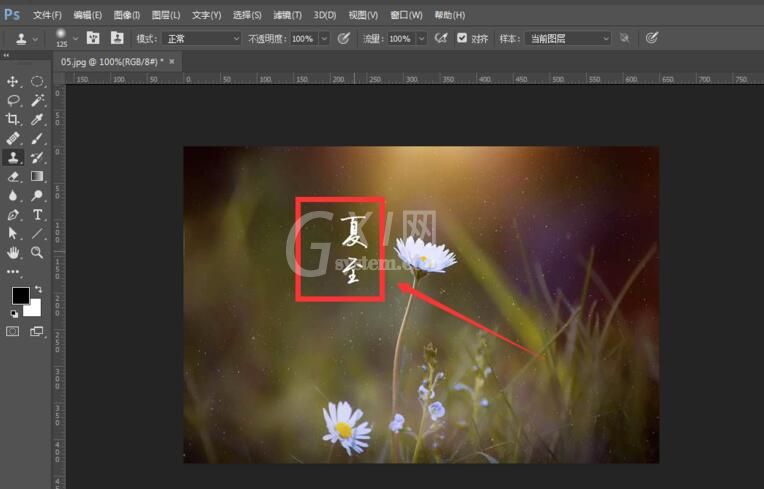Select the Clone Stamp tool in toolbox

[13, 157]
